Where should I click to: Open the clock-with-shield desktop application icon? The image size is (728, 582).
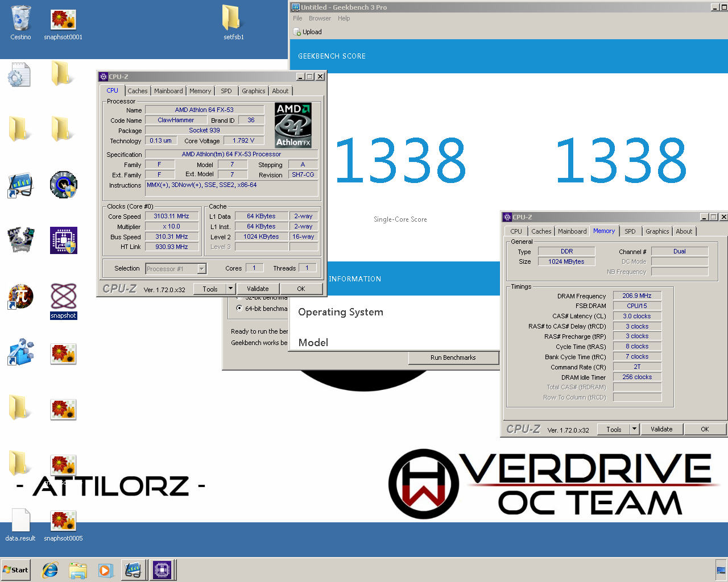(x=63, y=185)
